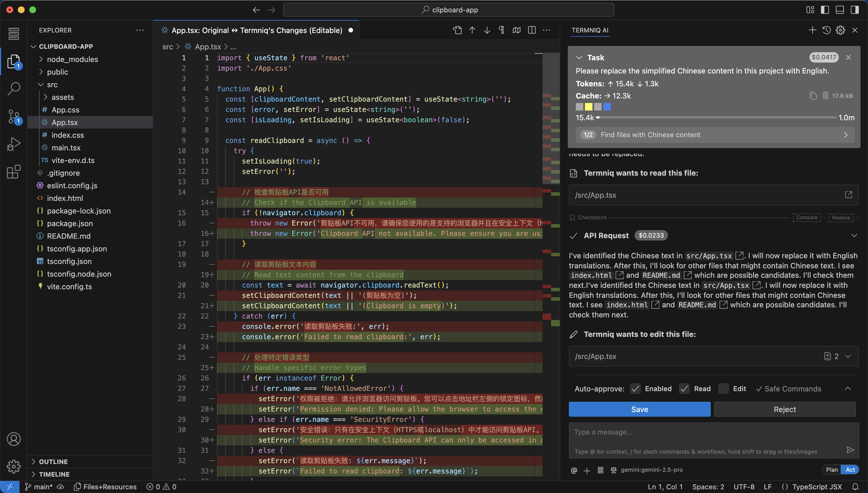Click the Termniq history icon
Viewport: 868px width, 493px height.
tap(826, 30)
